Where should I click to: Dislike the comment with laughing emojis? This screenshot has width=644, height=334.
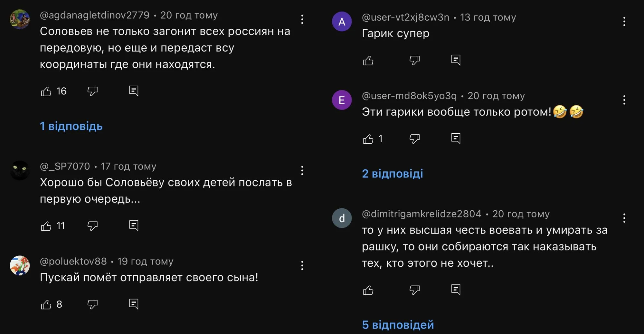tap(414, 138)
